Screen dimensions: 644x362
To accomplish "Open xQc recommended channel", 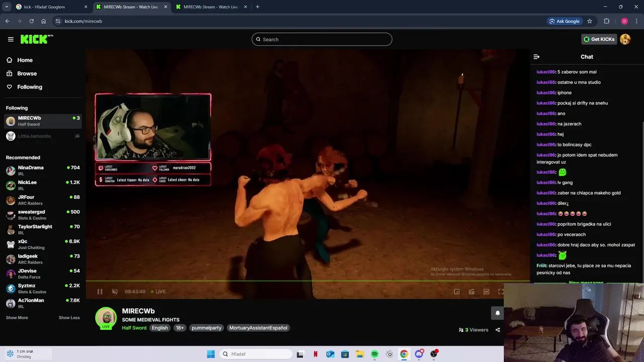I will point(43,244).
